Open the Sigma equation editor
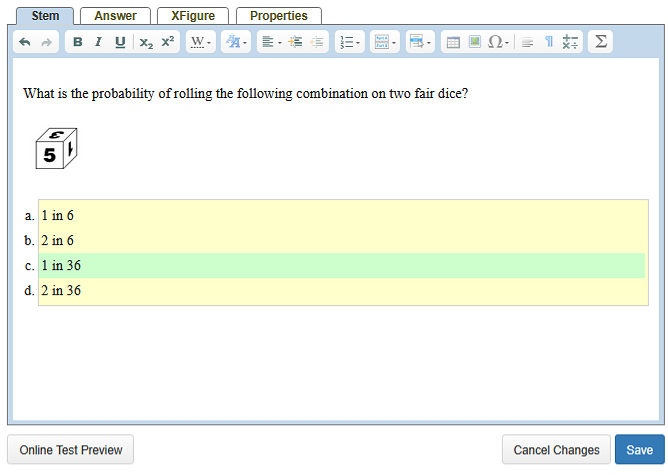Screen dimensions: 668x475 pos(601,42)
